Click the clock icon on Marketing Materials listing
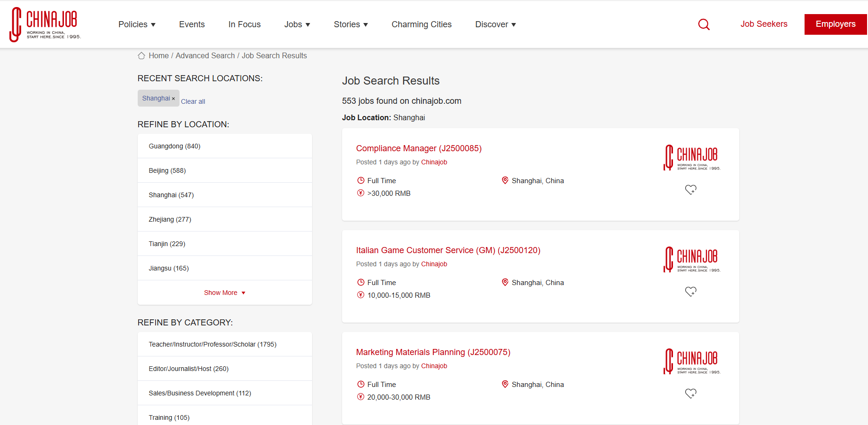This screenshot has width=868, height=425. tap(361, 384)
